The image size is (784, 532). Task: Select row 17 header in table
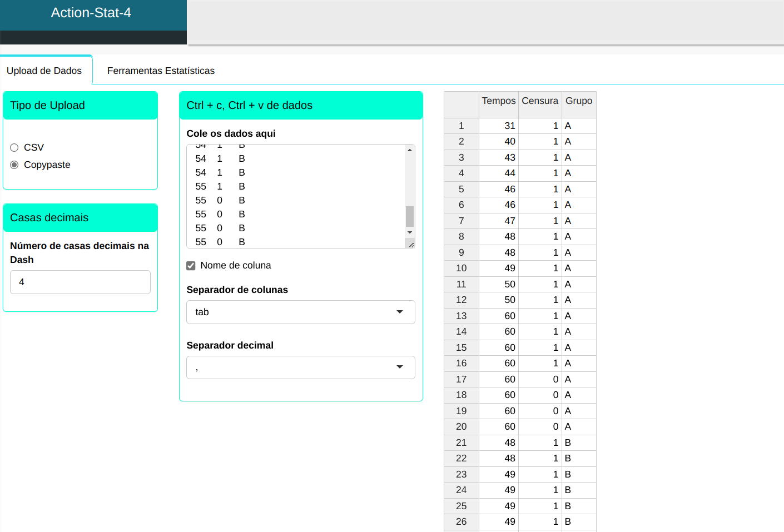tap(461, 379)
